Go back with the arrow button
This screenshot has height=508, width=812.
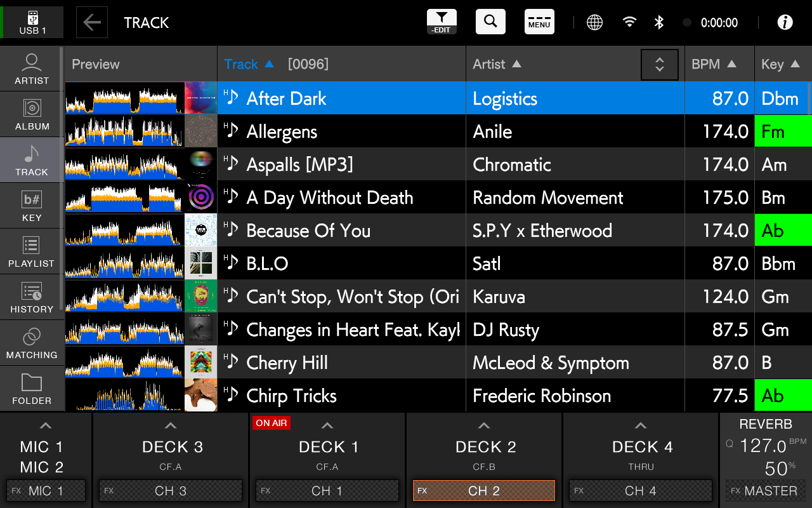92,22
